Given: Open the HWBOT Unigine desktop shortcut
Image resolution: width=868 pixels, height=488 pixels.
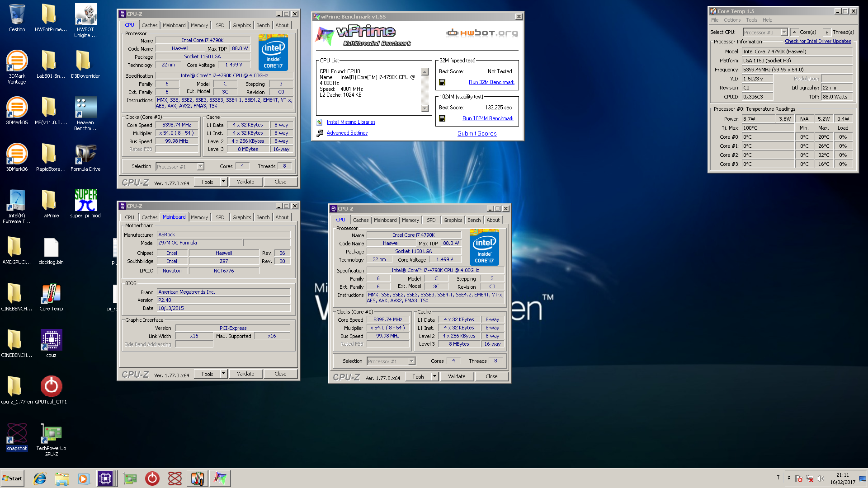Looking at the screenshot, I should 85,21.
